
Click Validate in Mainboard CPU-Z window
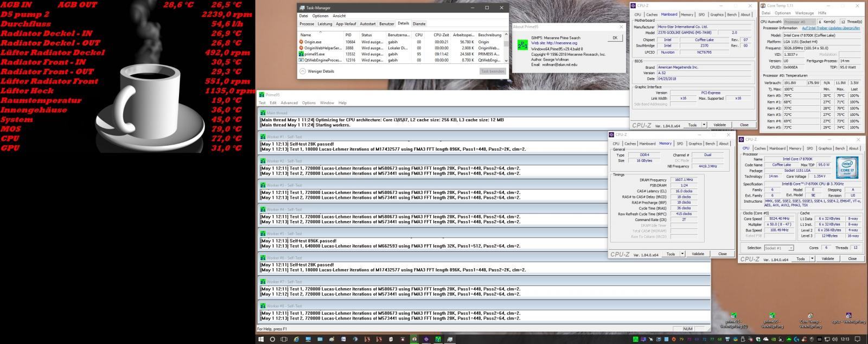[x=720, y=125]
